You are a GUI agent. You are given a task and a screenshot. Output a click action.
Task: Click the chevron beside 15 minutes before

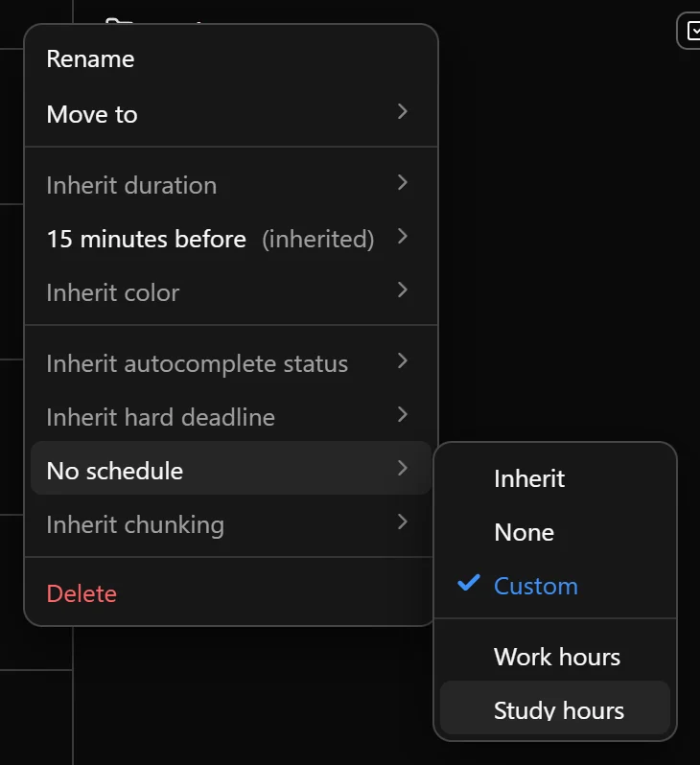(402, 237)
